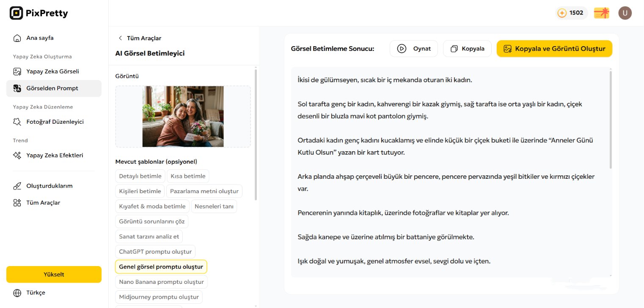Select Midjourney promptu oluştur template

(159, 297)
